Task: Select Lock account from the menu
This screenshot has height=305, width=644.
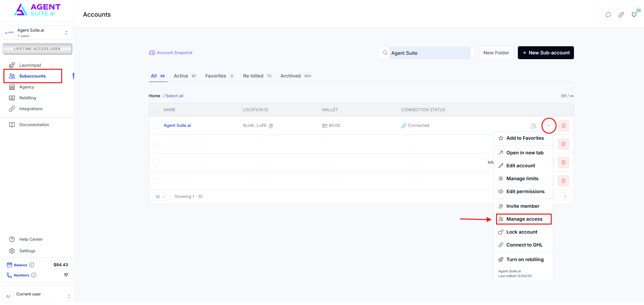Action: [x=523, y=232]
